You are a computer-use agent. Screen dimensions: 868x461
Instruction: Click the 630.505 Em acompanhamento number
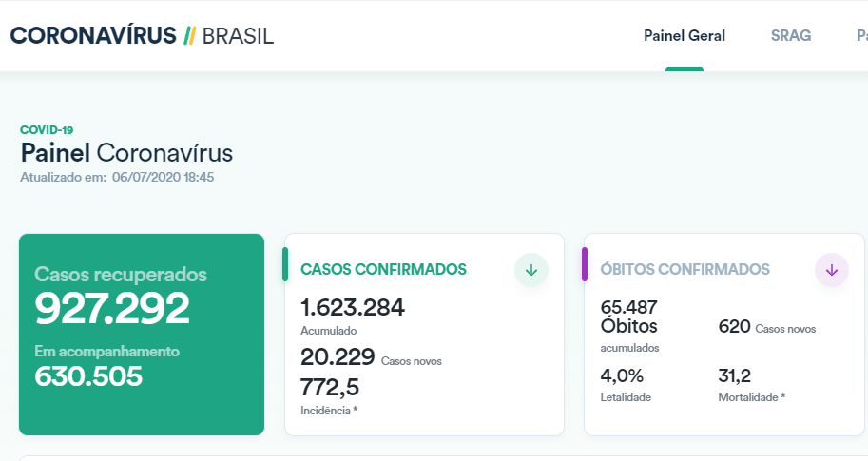[88, 376]
